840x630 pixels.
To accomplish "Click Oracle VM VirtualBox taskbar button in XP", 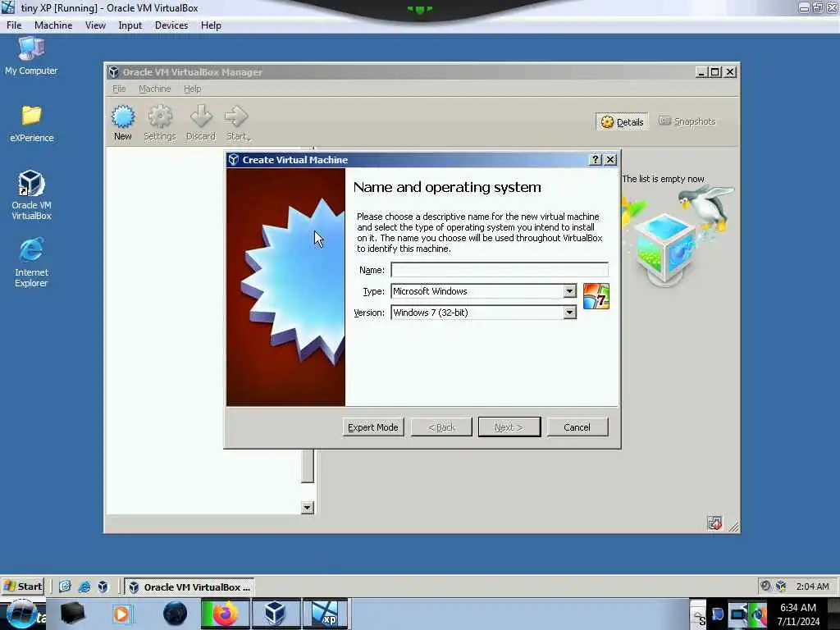I will 189,587.
